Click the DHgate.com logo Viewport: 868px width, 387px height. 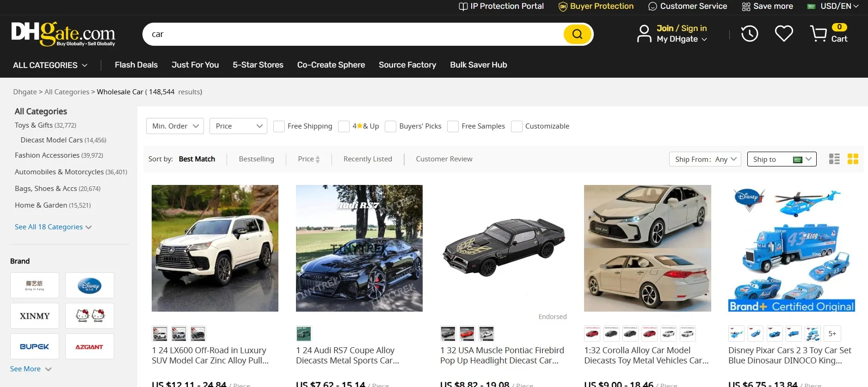click(63, 34)
